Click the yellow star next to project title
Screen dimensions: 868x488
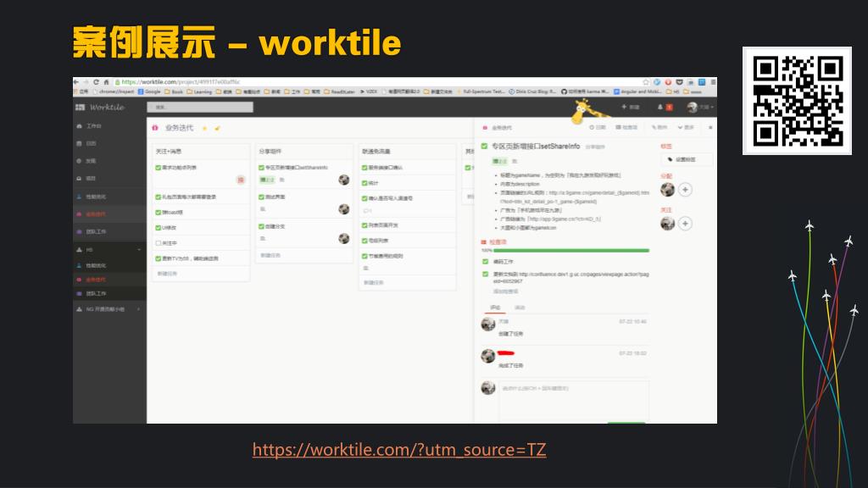(x=205, y=129)
